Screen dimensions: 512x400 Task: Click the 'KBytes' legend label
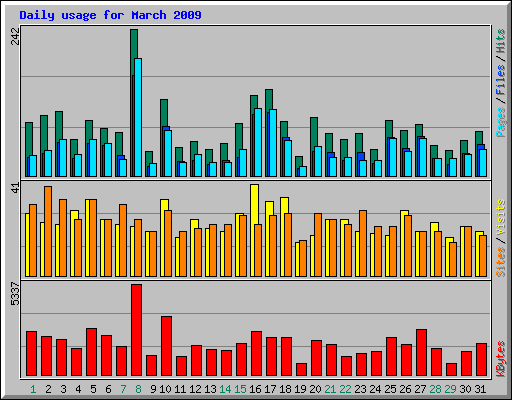(x=501, y=359)
